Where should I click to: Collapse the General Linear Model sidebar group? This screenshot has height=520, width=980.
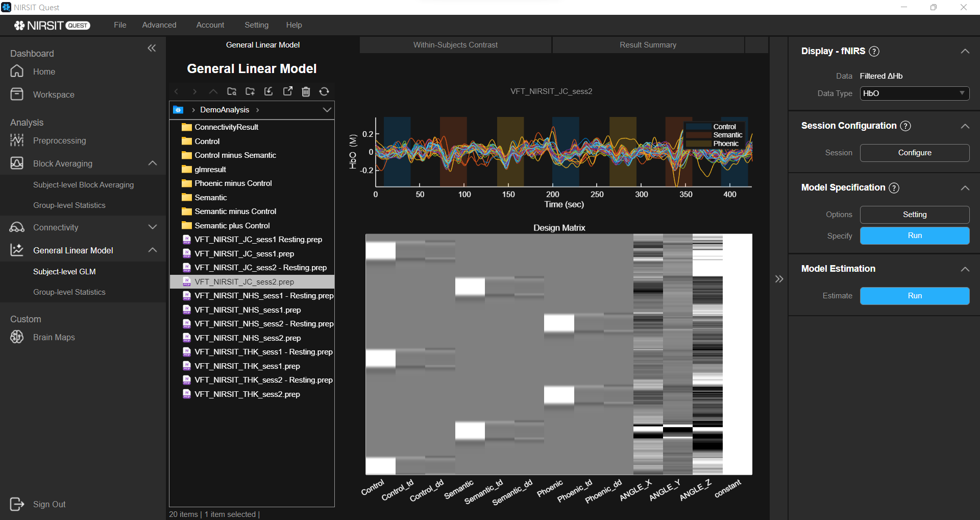(153, 250)
